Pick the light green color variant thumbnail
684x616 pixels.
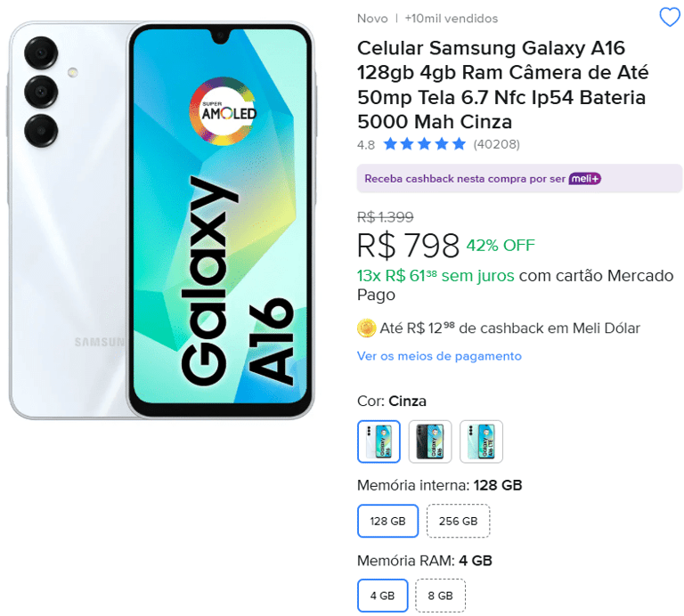click(x=481, y=442)
